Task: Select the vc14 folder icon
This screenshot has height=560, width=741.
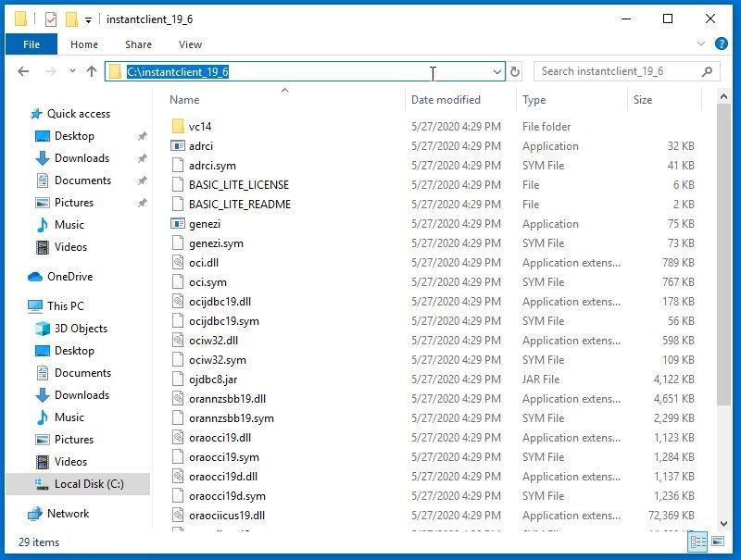Action: pos(178,126)
